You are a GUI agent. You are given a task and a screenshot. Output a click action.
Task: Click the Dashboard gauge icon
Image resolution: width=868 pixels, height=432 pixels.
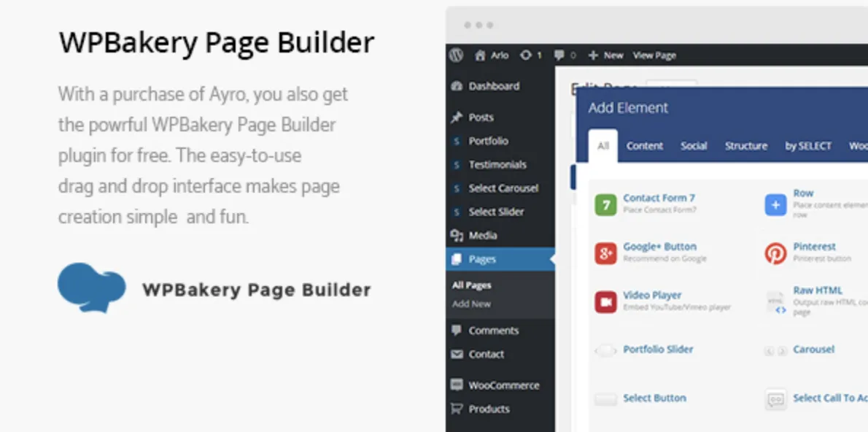[457, 86]
